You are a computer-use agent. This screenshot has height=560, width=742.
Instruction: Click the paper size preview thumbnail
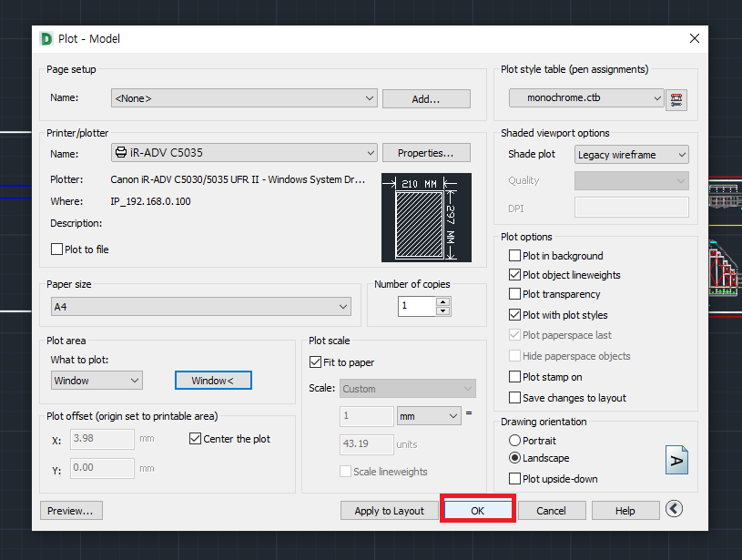(426, 218)
